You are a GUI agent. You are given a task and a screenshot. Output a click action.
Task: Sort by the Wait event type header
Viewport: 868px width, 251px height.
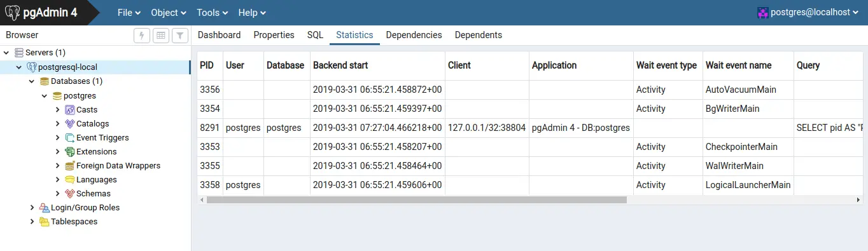tap(668, 65)
